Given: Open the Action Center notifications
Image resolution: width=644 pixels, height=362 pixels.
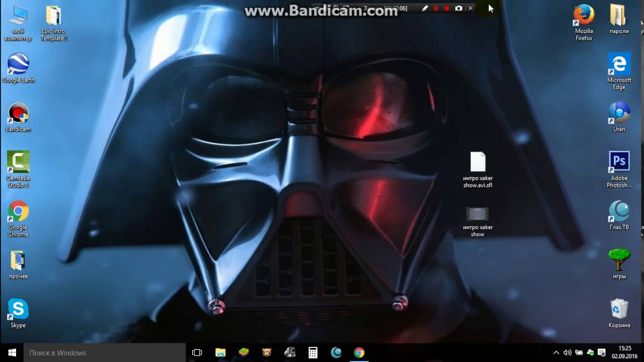Looking at the screenshot, I should (x=602, y=352).
